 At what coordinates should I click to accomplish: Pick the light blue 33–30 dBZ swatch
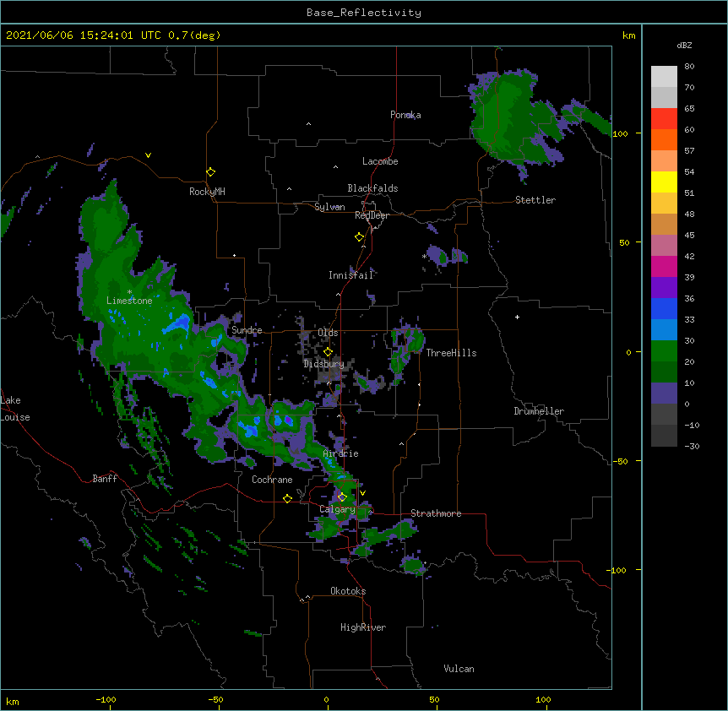[x=664, y=329]
